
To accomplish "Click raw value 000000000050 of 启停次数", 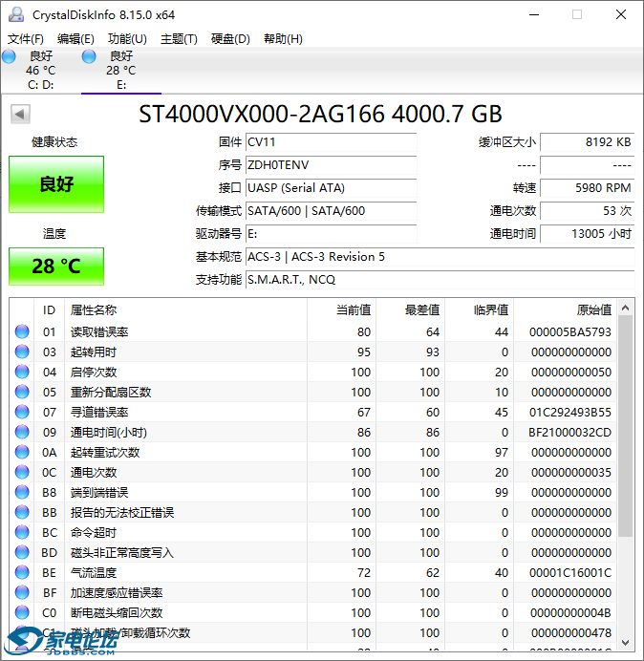I will [571, 373].
